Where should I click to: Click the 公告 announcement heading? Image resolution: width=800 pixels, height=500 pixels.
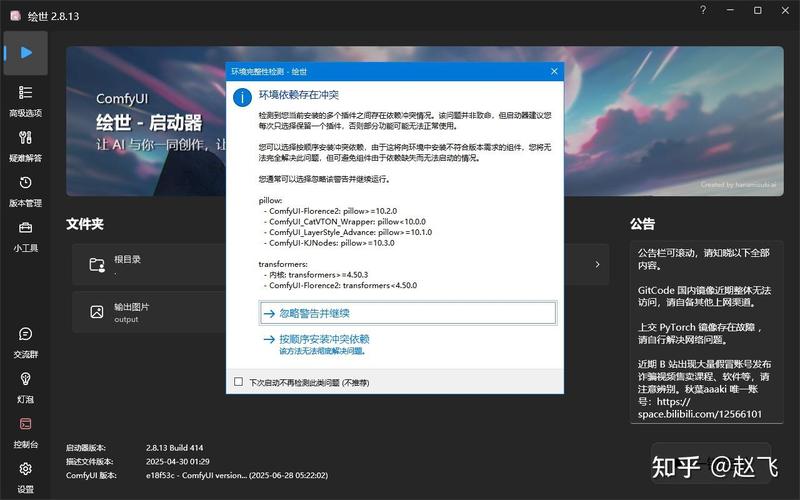(642, 223)
